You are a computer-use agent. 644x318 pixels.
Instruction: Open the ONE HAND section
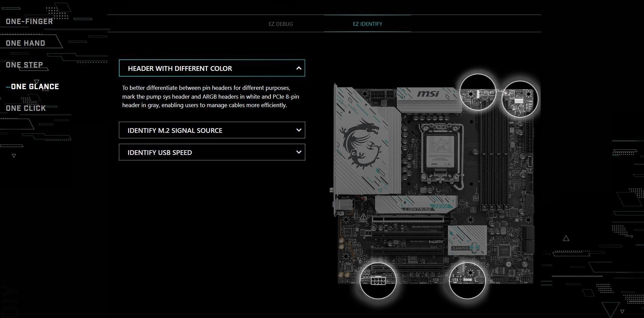click(25, 43)
